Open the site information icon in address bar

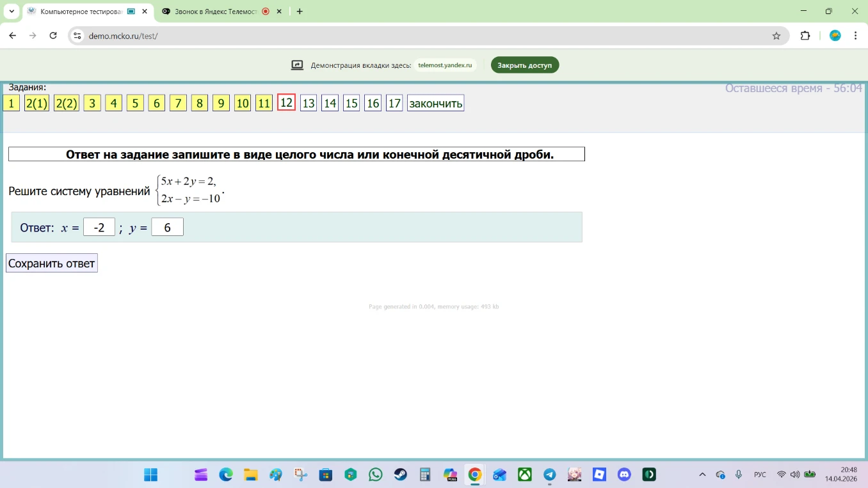coord(77,36)
